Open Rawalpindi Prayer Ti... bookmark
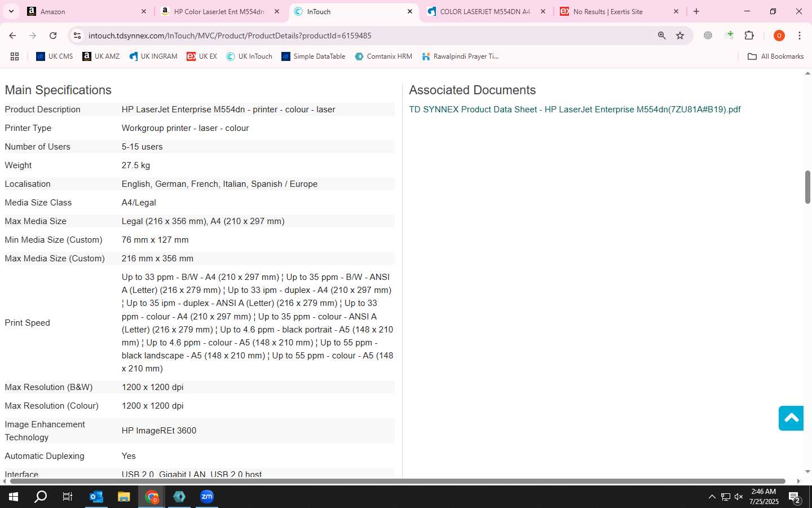Screen dimensions: 812x508 [x=460, y=56]
